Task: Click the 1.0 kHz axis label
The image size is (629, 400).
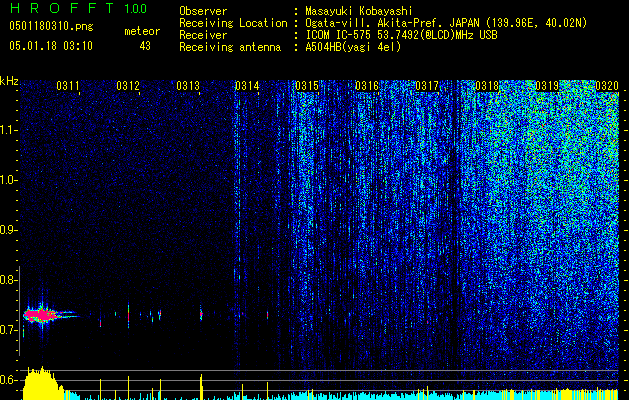Action: pos(8,180)
